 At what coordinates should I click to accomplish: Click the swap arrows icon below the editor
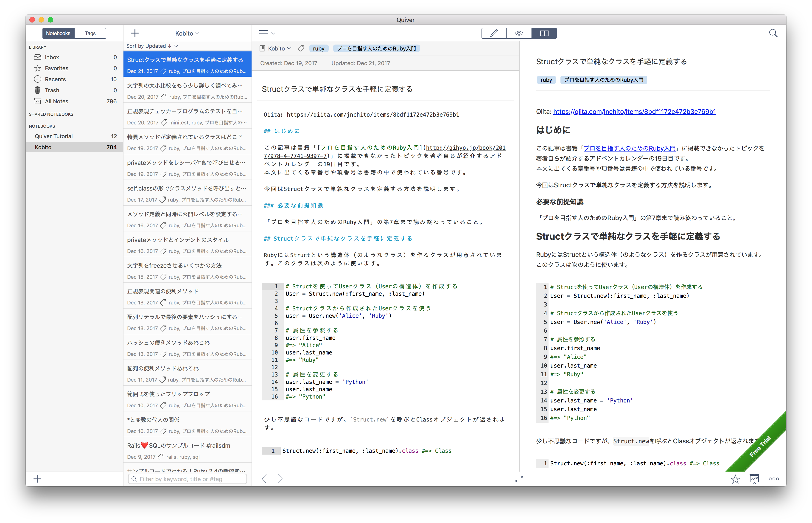[519, 479]
